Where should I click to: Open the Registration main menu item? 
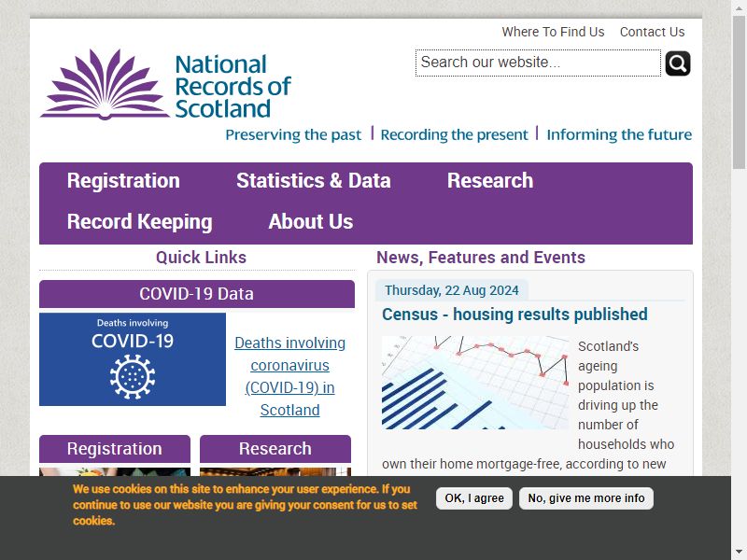123,181
